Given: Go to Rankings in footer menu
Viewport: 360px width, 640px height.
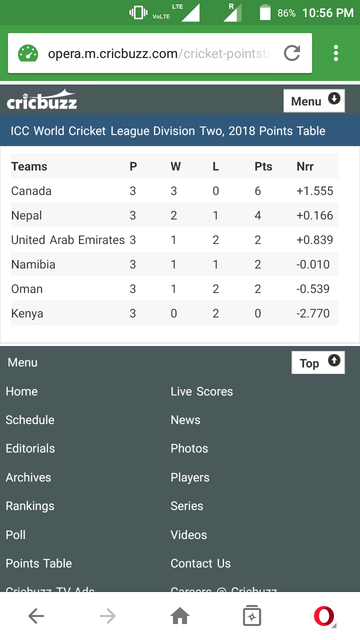Looking at the screenshot, I should tap(30, 506).
